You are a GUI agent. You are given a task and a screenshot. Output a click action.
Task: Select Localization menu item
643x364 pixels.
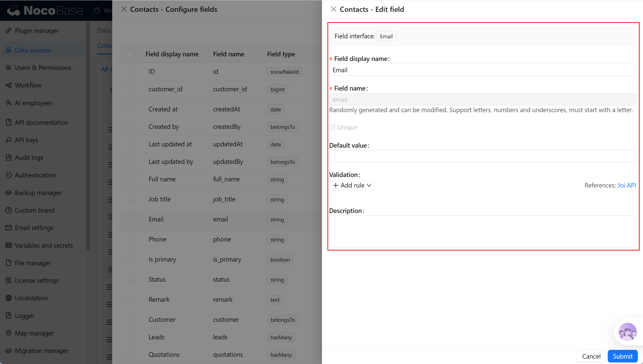point(31,298)
